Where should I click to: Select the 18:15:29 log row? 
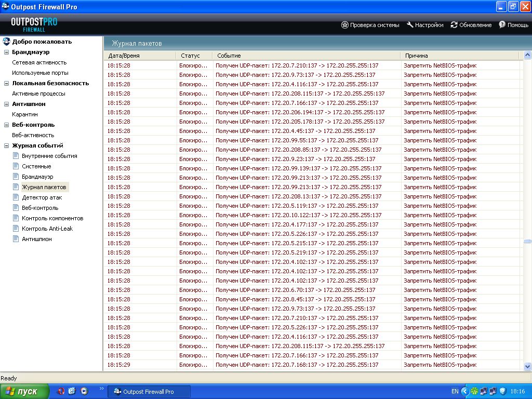(x=312, y=365)
